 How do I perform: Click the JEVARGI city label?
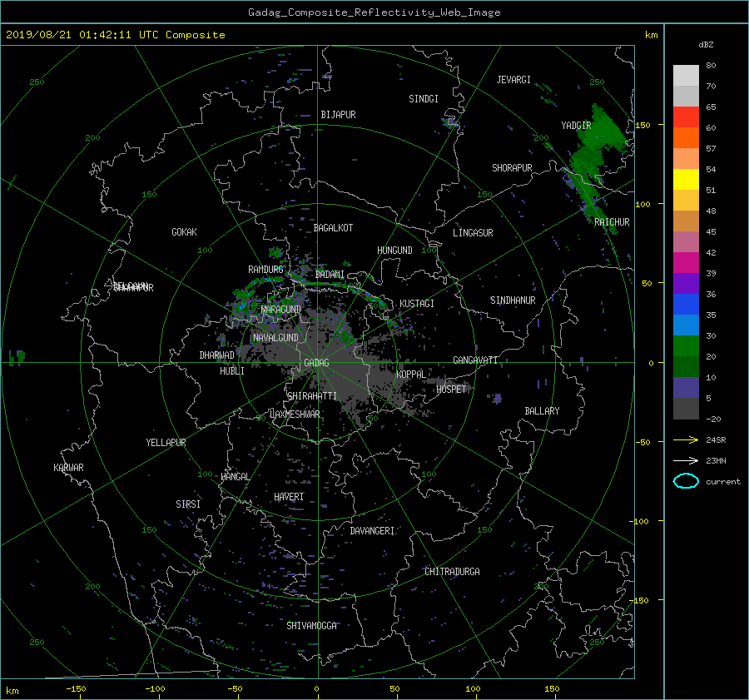click(x=513, y=80)
